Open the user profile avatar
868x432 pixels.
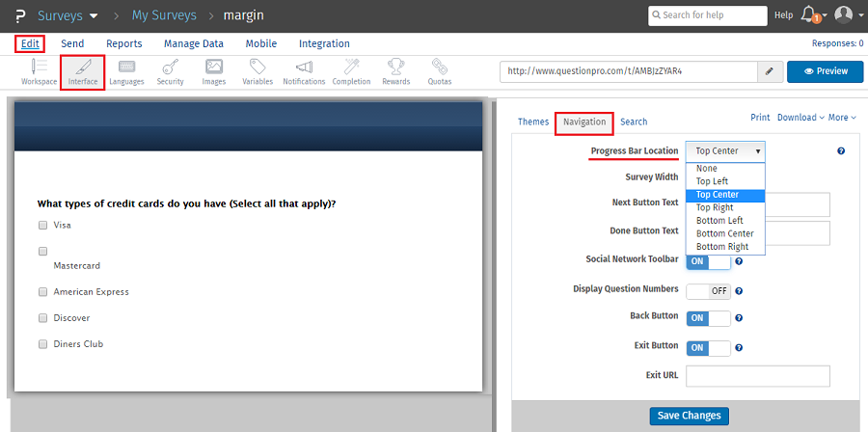coord(843,14)
